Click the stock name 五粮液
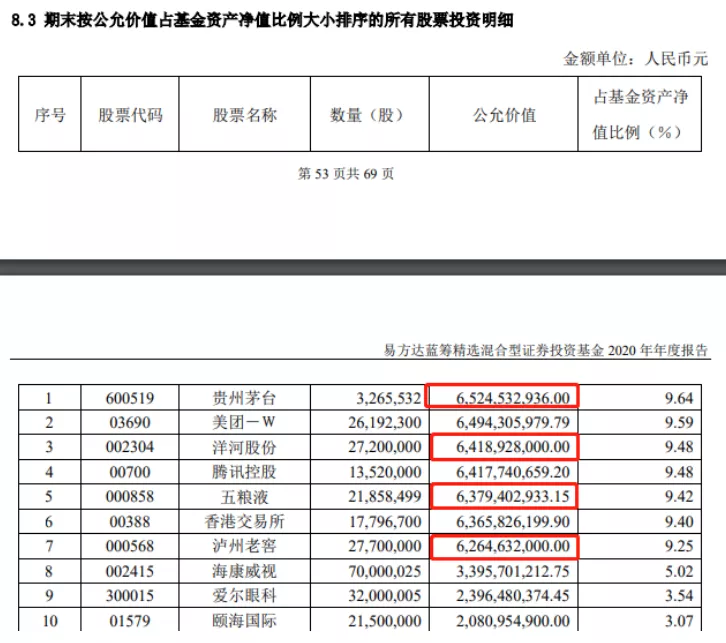The image size is (726, 643). coord(244,497)
